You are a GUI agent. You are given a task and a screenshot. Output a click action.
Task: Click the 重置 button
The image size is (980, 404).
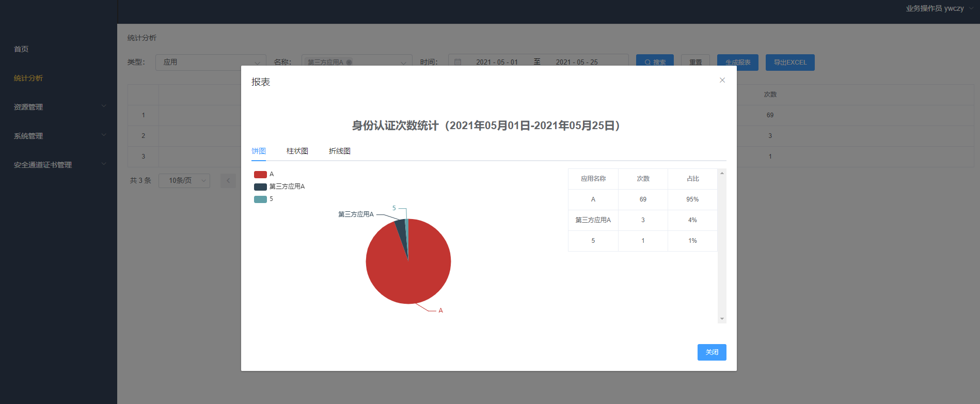pyautogui.click(x=696, y=62)
